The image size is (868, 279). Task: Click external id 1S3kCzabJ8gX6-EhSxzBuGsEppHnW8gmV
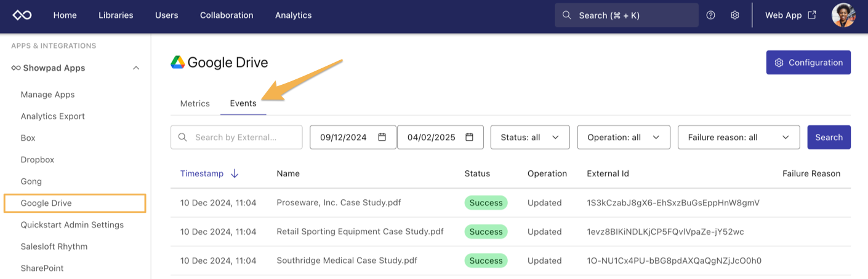click(x=673, y=202)
